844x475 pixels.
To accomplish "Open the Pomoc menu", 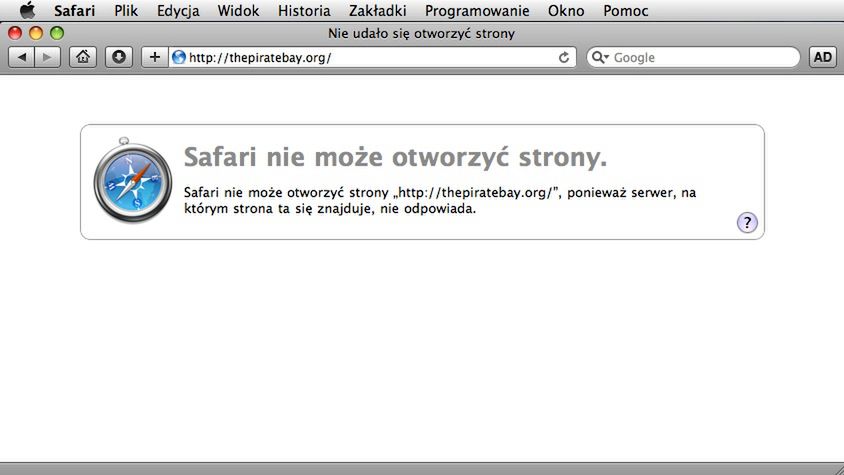I will coord(625,11).
